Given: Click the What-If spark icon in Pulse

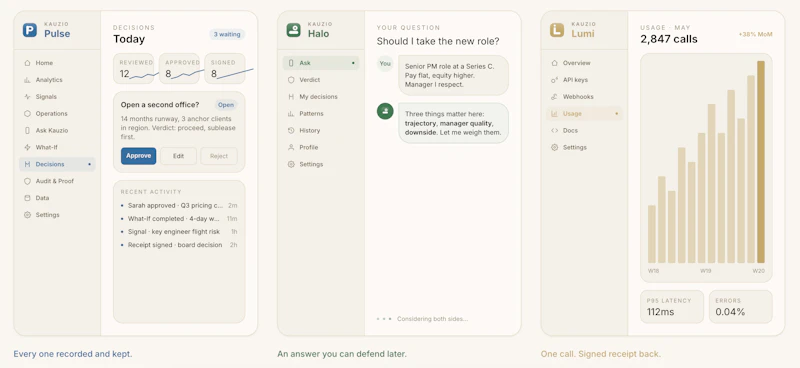Looking at the screenshot, I should click(x=27, y=147).
